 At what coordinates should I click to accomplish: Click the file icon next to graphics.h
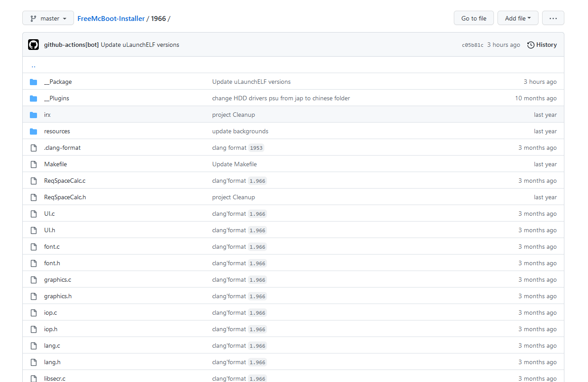(x=33, y=296)
